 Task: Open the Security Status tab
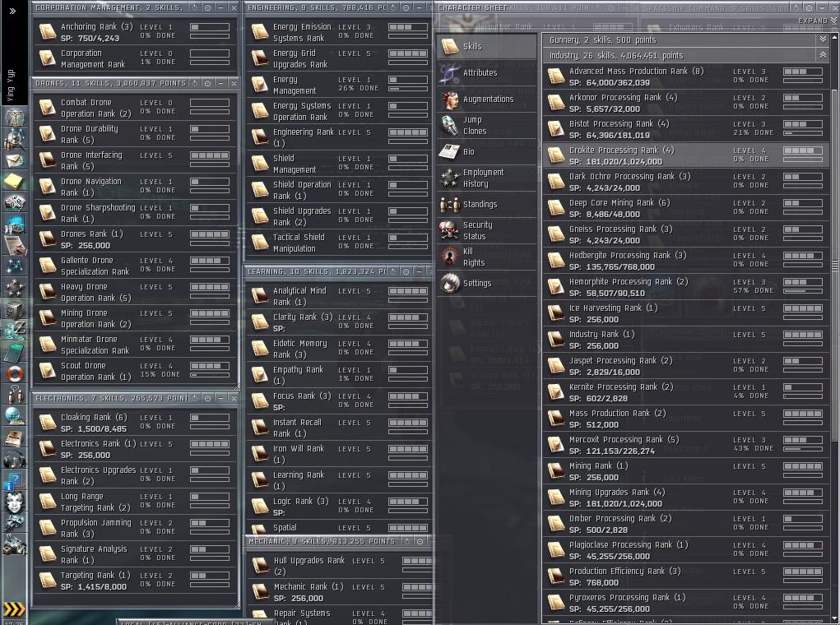(x=486, y=230)
